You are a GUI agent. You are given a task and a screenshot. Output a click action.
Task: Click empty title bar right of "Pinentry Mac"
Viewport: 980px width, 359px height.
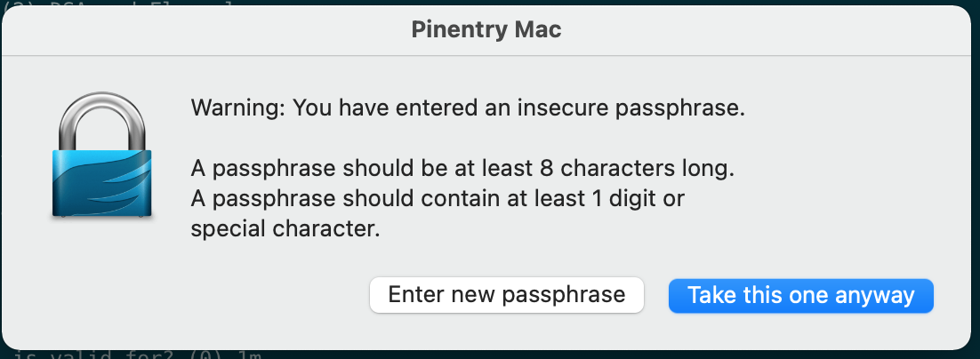756,30
